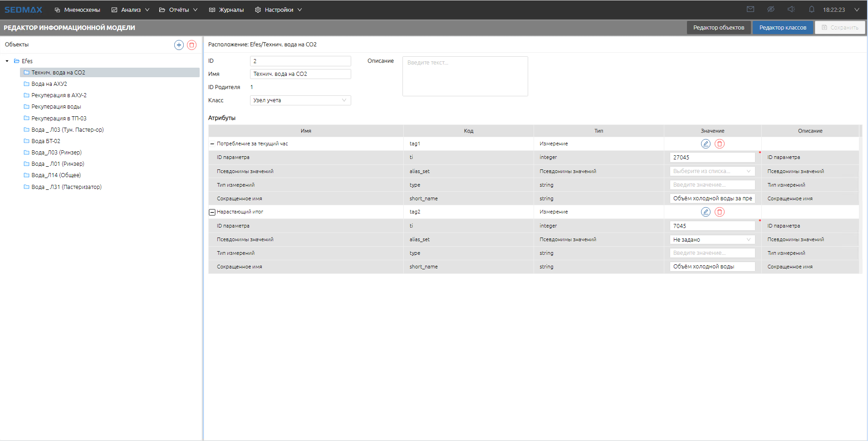The width and height of the screenshot is (868, 441).
Task: Toggle sound using the speaker icon
Action: click(x=791, y=10)
